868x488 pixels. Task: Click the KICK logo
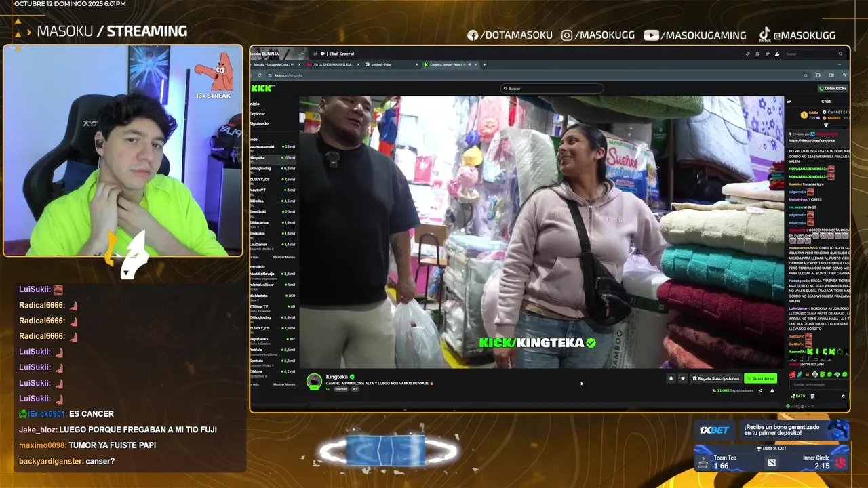[x=263, y=88]
